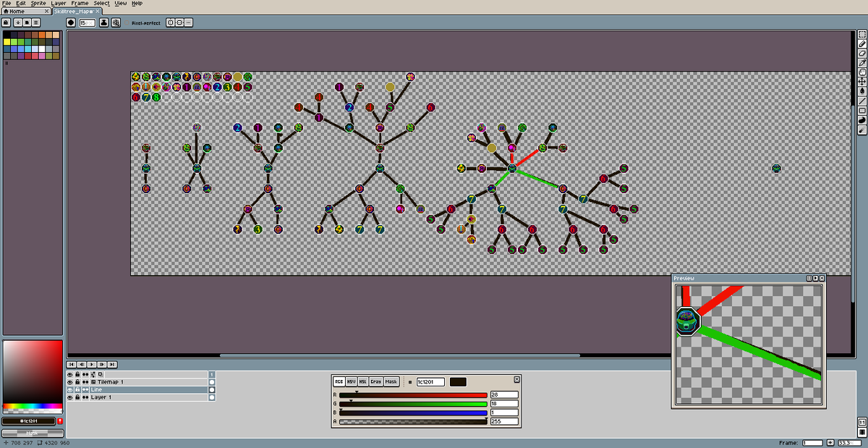The width and height of the screenshot is (868, 448).
Task: Select the Eraser tool
Action: coord(862,54)
